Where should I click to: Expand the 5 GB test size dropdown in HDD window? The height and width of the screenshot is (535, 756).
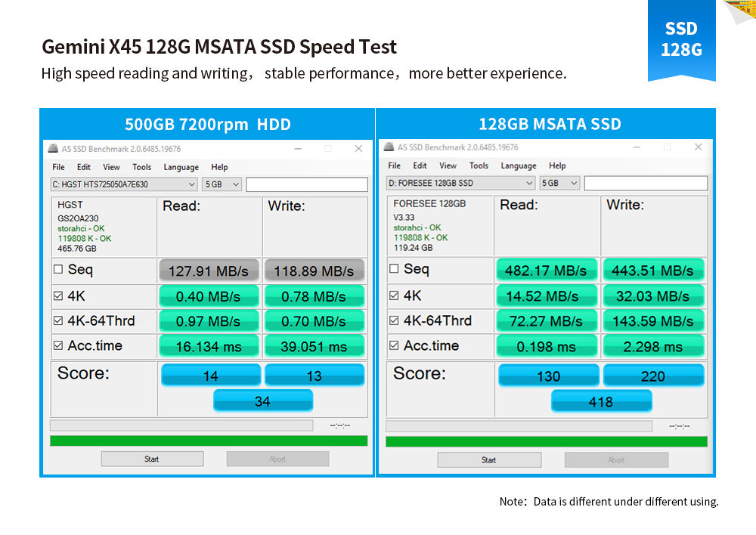tap(222, 184)
